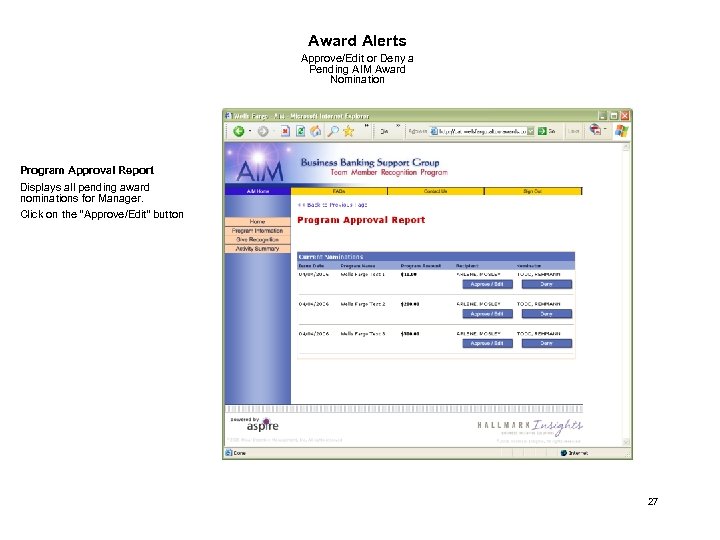Screen dimensions: 720x540
Task: Click the Program Name column header
Action: pos(358,266)
